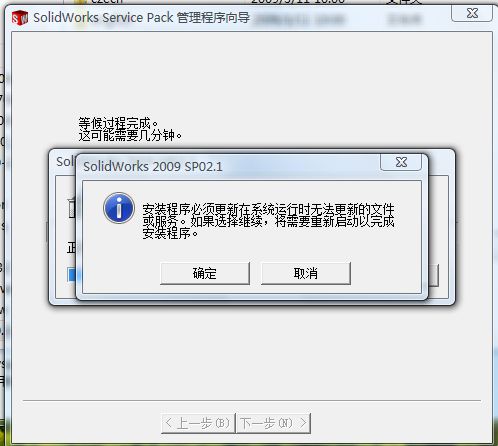
Task: Click partially hidden button at background dialog's right
Action: [x=433, y=275]
